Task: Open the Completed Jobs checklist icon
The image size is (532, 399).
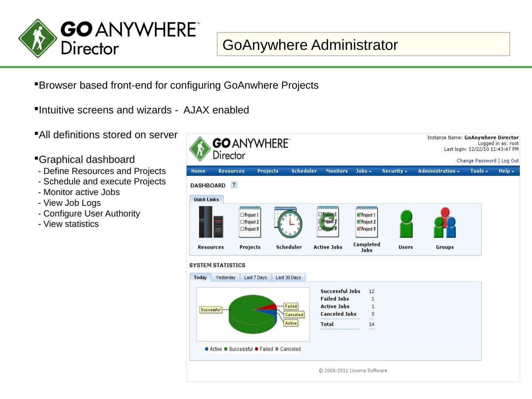Action: [x=366, y=222]
